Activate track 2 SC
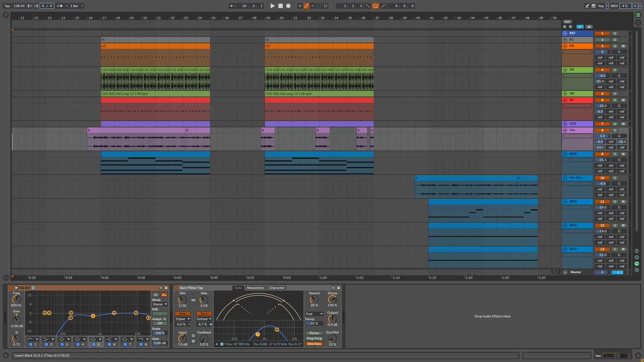 click(x=602, y=40)
